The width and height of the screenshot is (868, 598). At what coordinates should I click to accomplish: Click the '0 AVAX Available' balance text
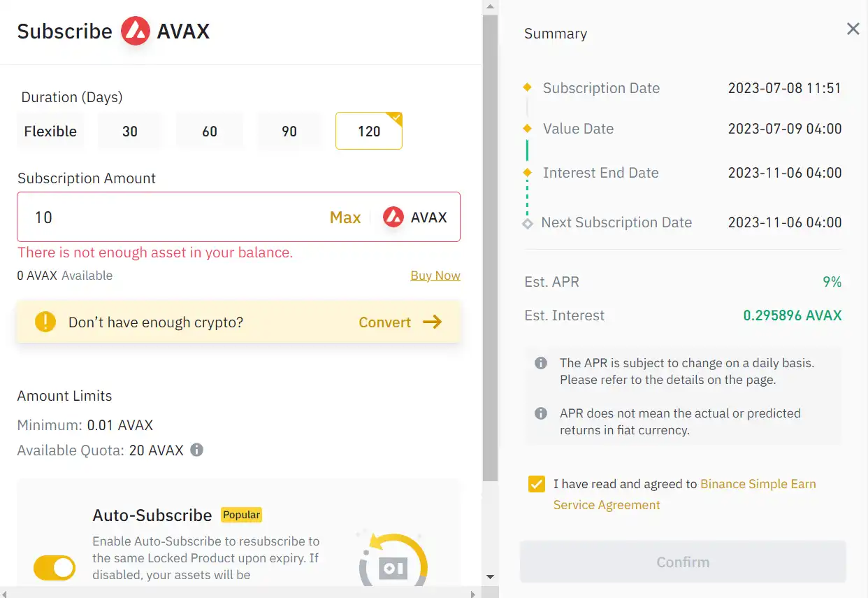pyautogui.click(x=65, y=276)
